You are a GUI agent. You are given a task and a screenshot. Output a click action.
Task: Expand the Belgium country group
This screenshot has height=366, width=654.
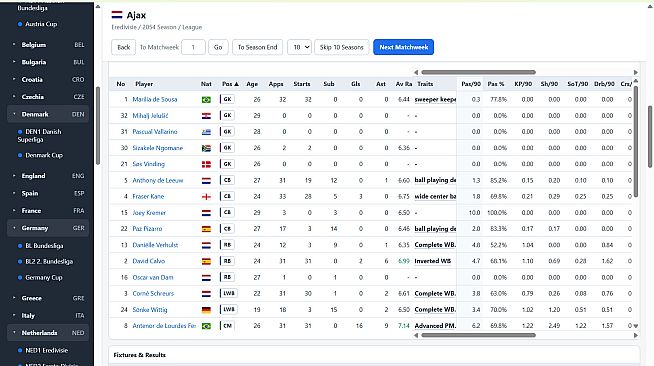click(x=48, y=45)
